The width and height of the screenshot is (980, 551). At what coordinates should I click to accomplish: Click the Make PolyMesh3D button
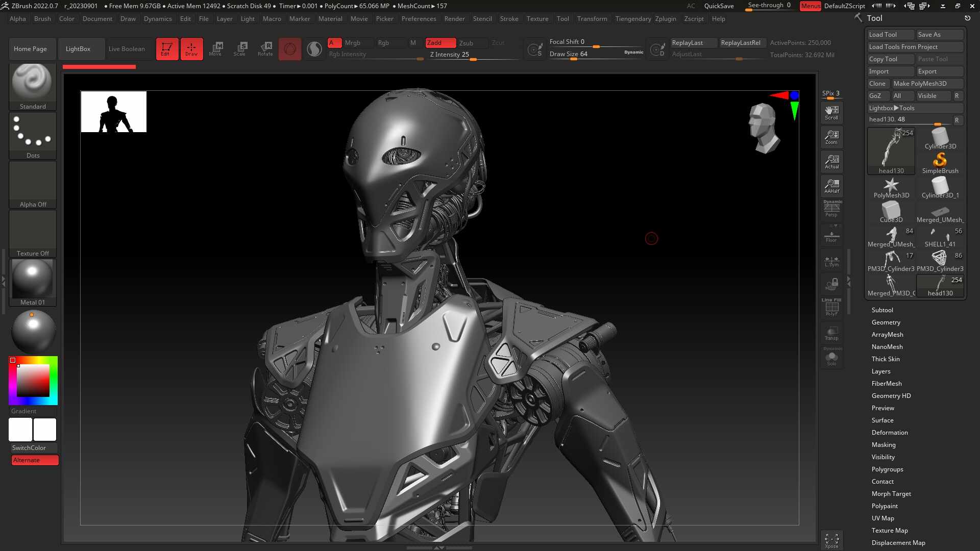coord(927,84)
